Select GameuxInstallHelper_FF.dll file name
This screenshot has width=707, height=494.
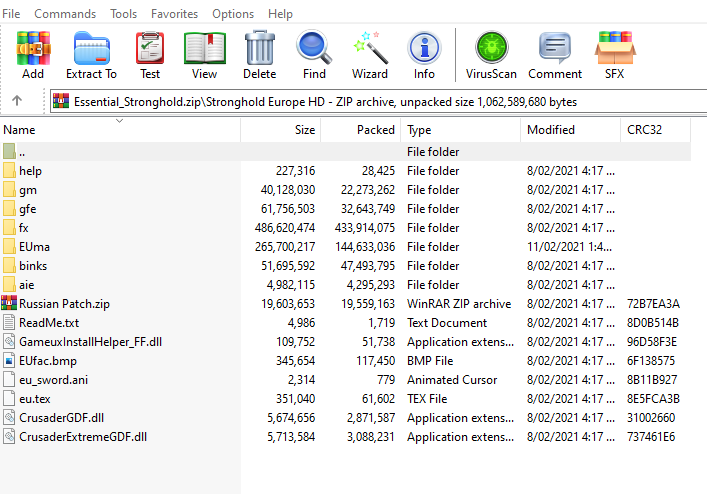[x=91, y=342]
